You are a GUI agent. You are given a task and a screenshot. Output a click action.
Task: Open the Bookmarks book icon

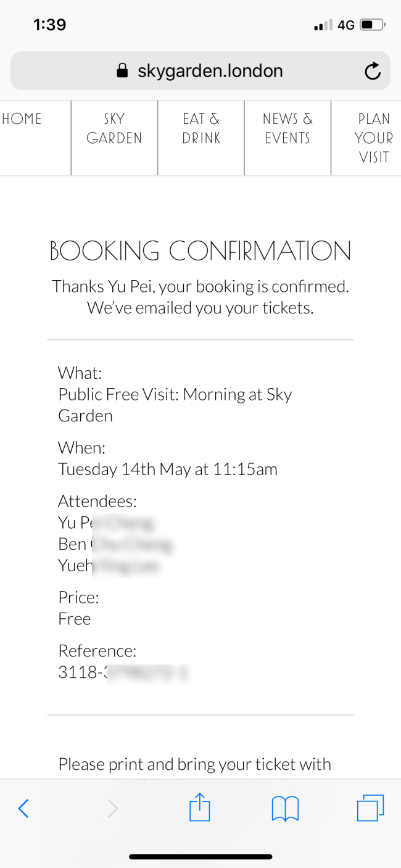285,808
